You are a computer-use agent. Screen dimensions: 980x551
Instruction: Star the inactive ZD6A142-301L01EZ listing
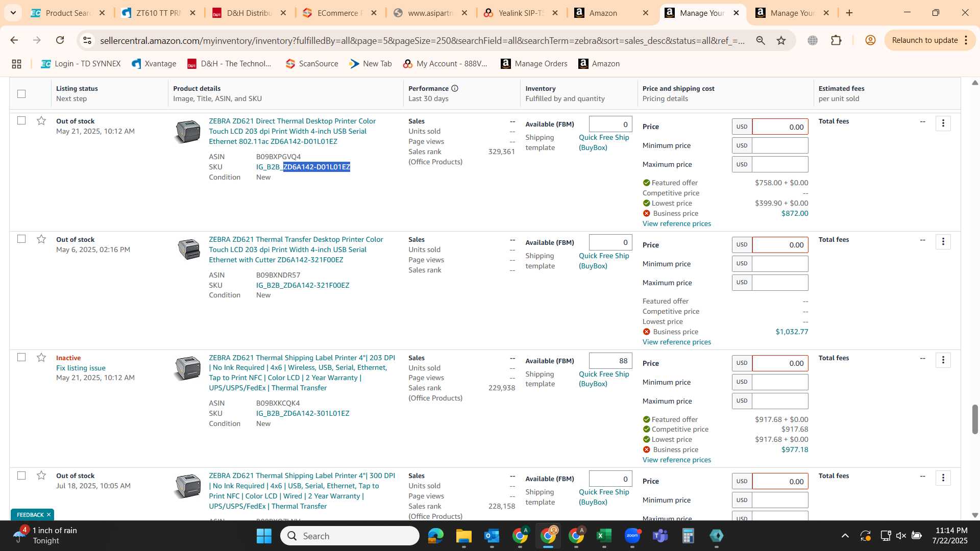click(41, 358)
